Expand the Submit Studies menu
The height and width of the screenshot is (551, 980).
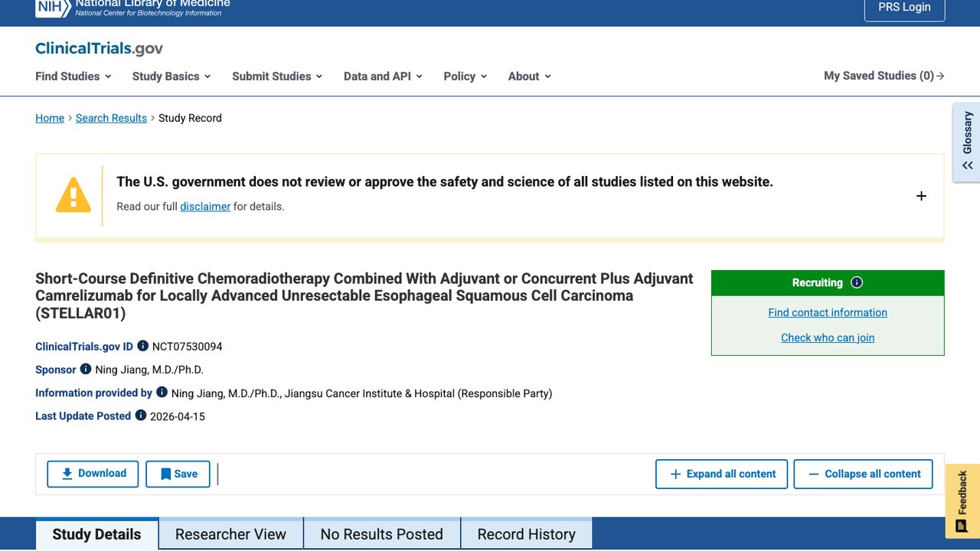pyautogui.click(x=277, y=76)
